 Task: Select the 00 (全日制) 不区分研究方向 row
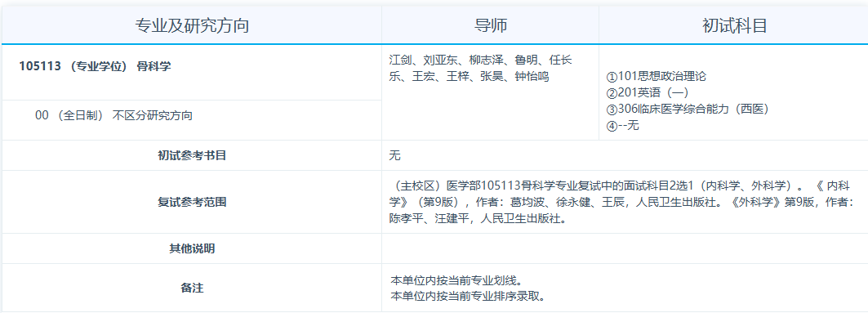pos(192,119)
